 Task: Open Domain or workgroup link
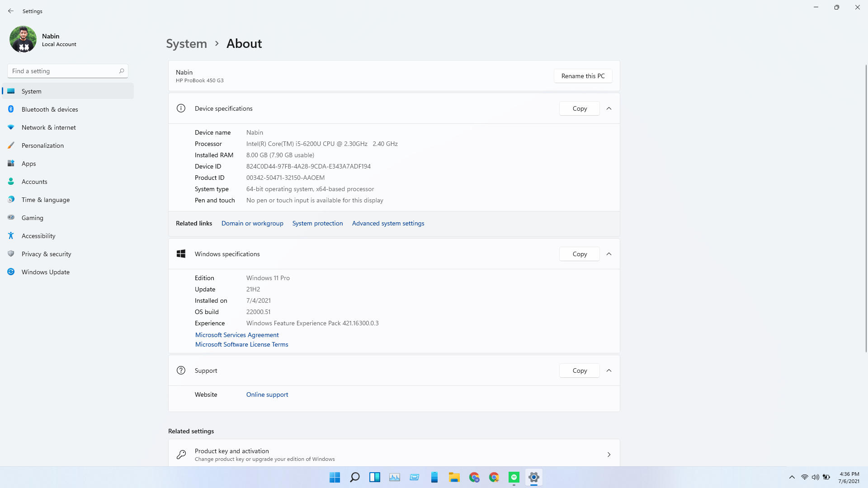(252, 223)
